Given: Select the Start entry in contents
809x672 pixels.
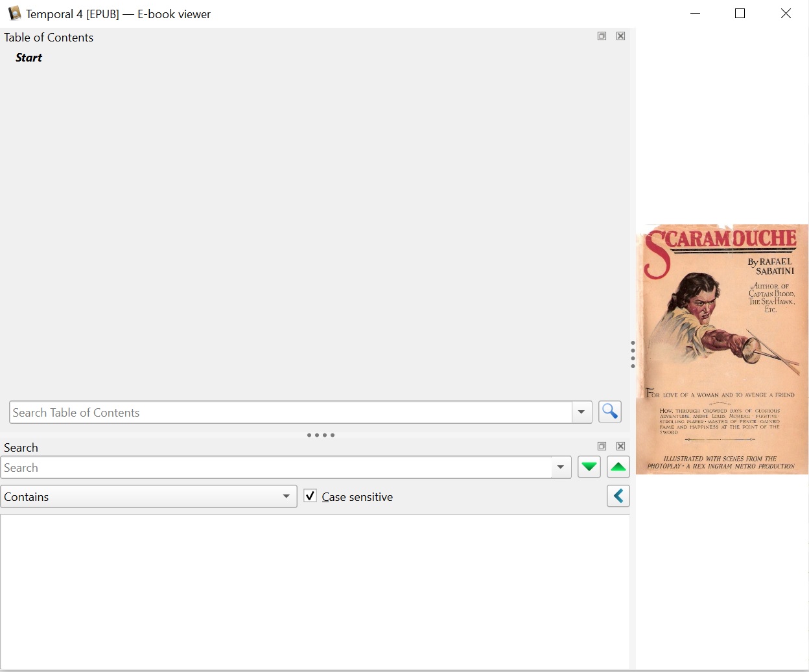Looking at the screenshot, I should (29, 58).
